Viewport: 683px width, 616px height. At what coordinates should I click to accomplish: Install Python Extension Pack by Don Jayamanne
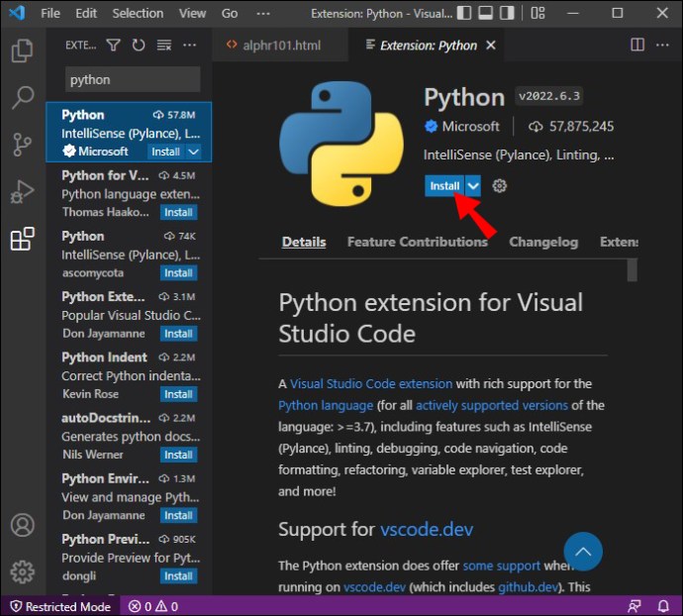tap(178, 334)
